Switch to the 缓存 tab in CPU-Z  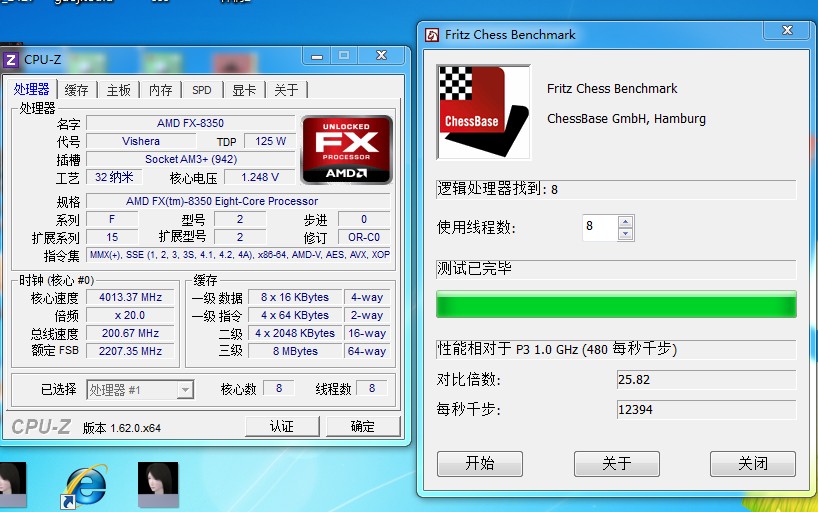[77, 90]
